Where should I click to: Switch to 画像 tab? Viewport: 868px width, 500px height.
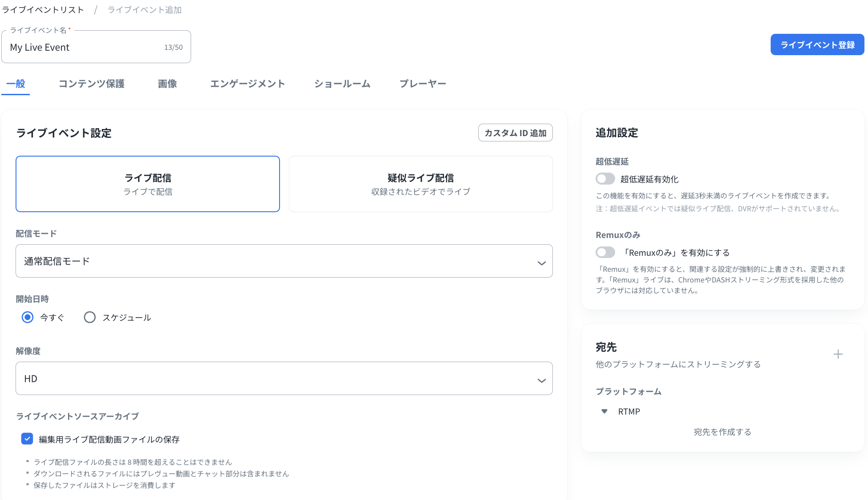[x=168, y=84]
